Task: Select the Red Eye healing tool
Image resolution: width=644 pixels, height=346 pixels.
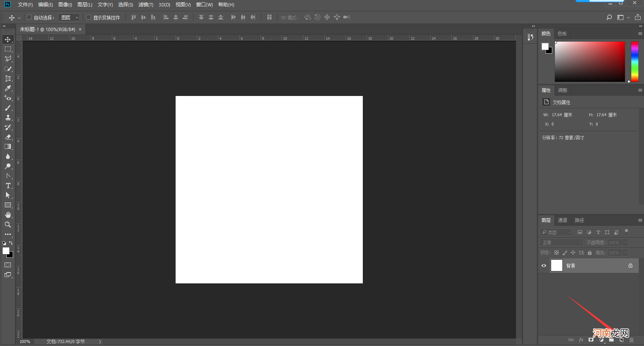Action: tap(8, 98)
